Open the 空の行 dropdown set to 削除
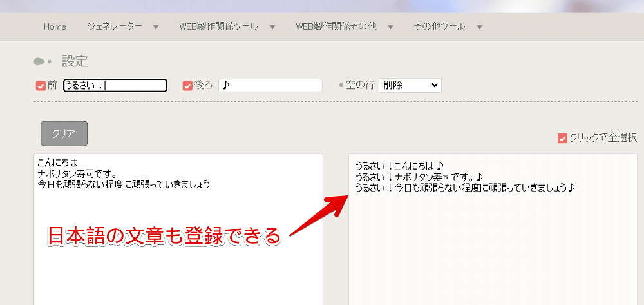Viewport: 644px width, 305px height. click(x=410, y=86)
